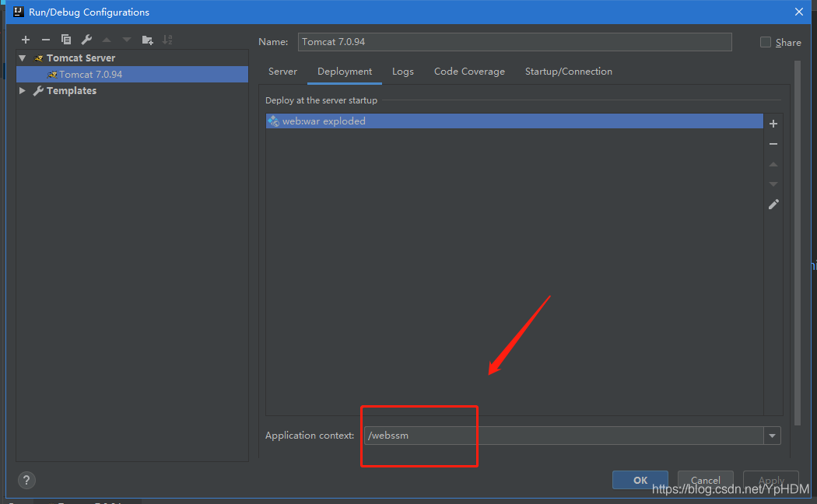
Task: Add new configuration with plus icon
Action: (26, 40)
